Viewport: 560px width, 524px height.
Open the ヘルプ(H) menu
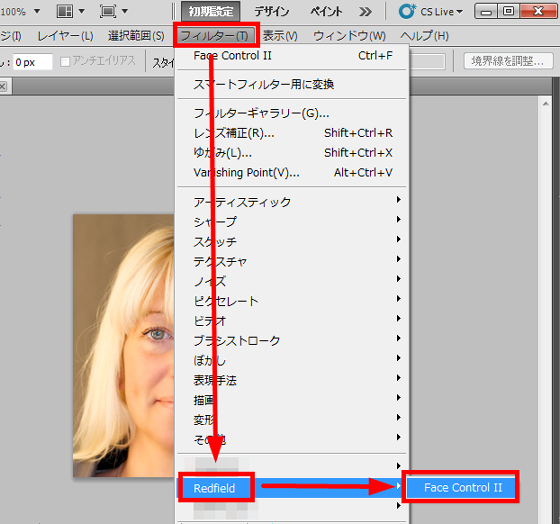tap(424, 36)
